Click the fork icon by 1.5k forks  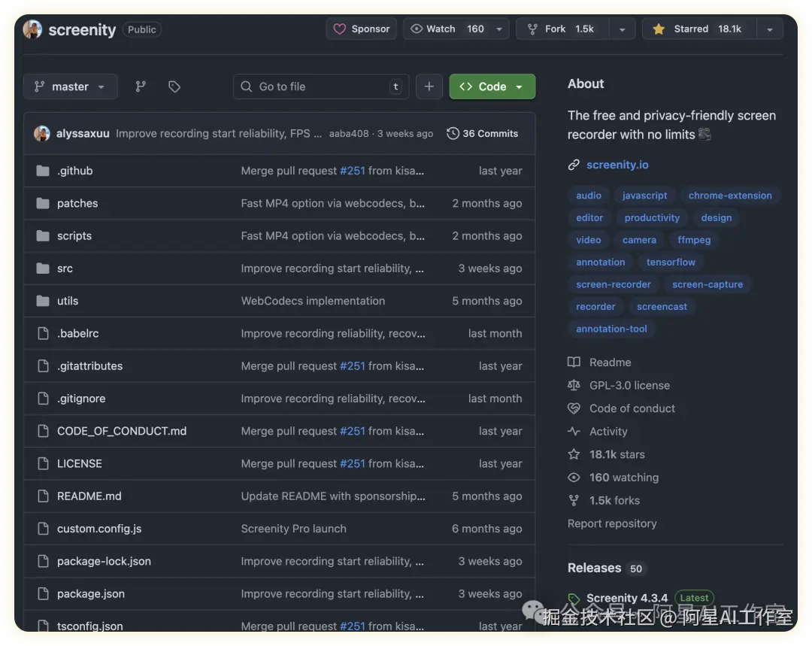574,500
